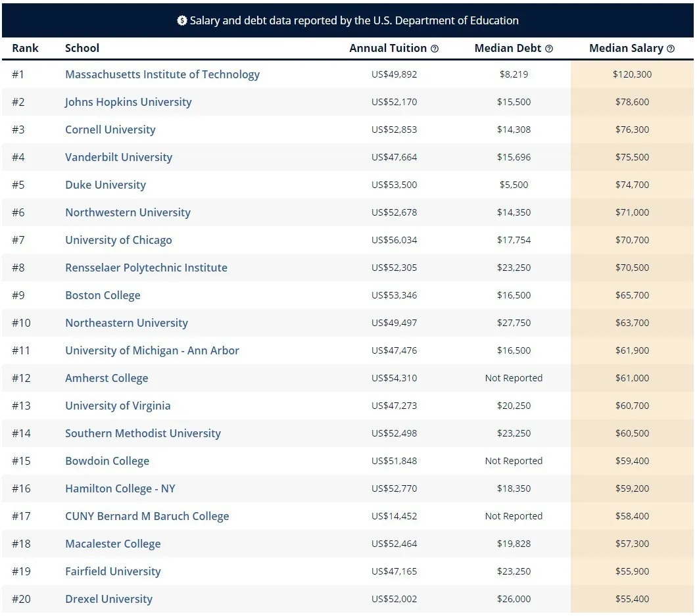Click the help icon beside Annual Tuition

pyautogui.click(x=435, y=49)
